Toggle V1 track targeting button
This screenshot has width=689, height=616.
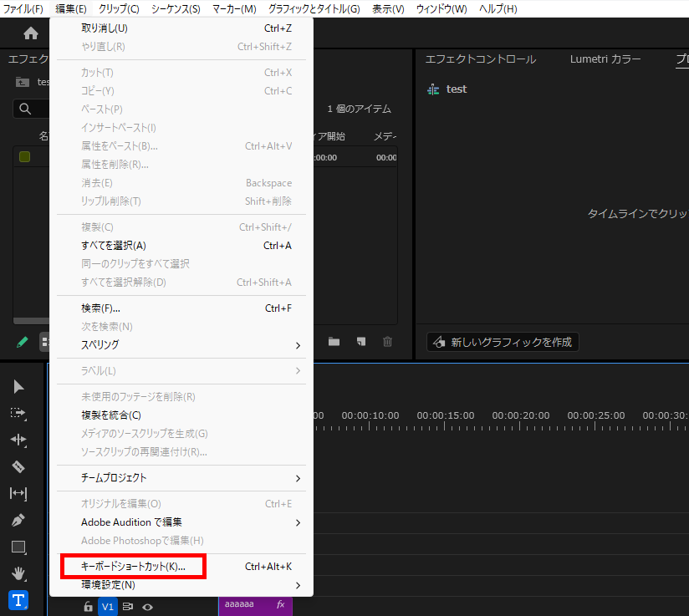pos(108,607)
